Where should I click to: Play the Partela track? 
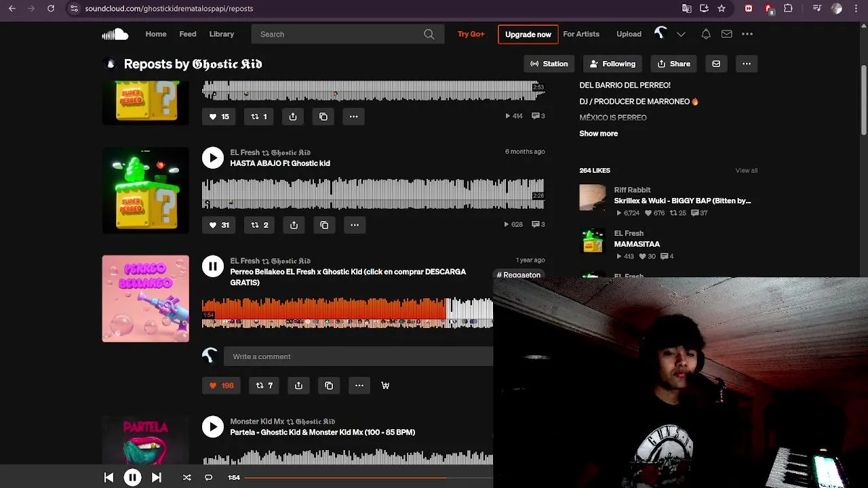click(213, 427)
